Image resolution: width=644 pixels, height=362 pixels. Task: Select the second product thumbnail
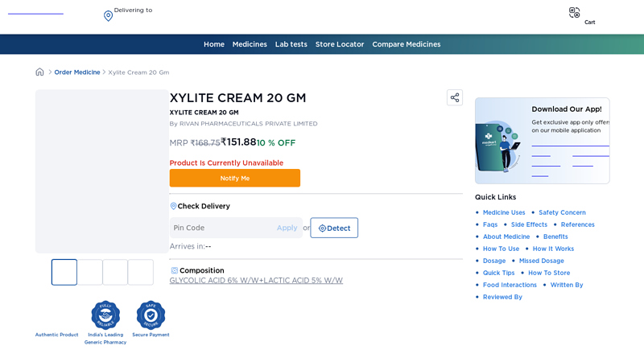point(90,272)
